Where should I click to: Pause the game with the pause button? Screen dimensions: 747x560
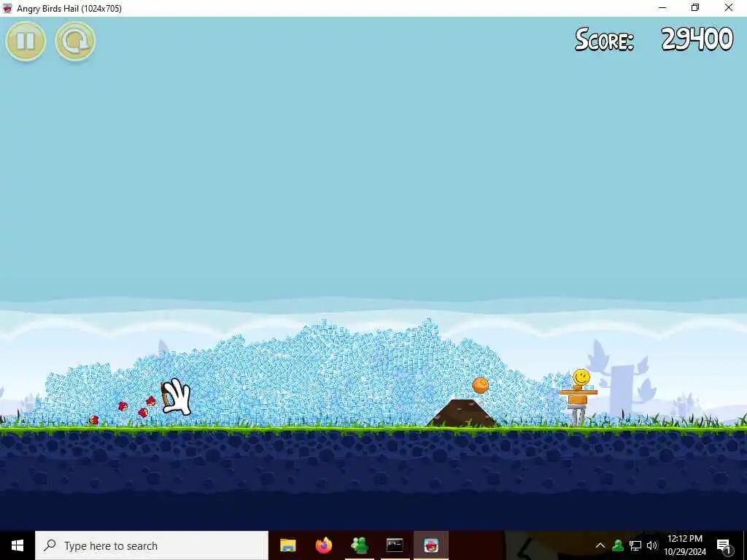26,42
